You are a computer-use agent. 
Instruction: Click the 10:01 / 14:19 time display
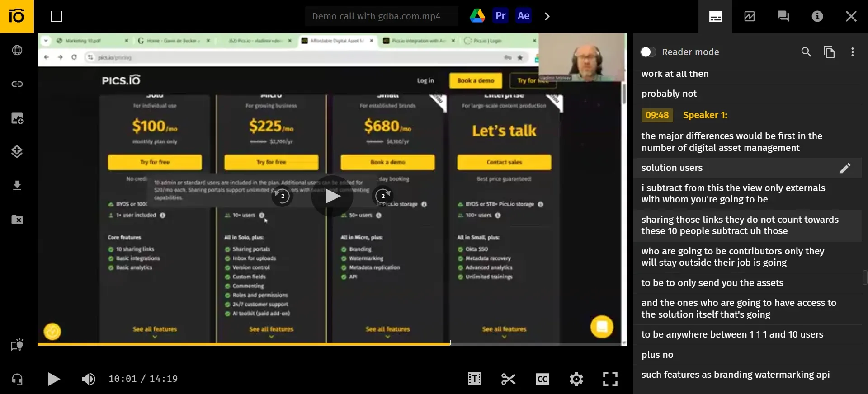tap(143, 379)
